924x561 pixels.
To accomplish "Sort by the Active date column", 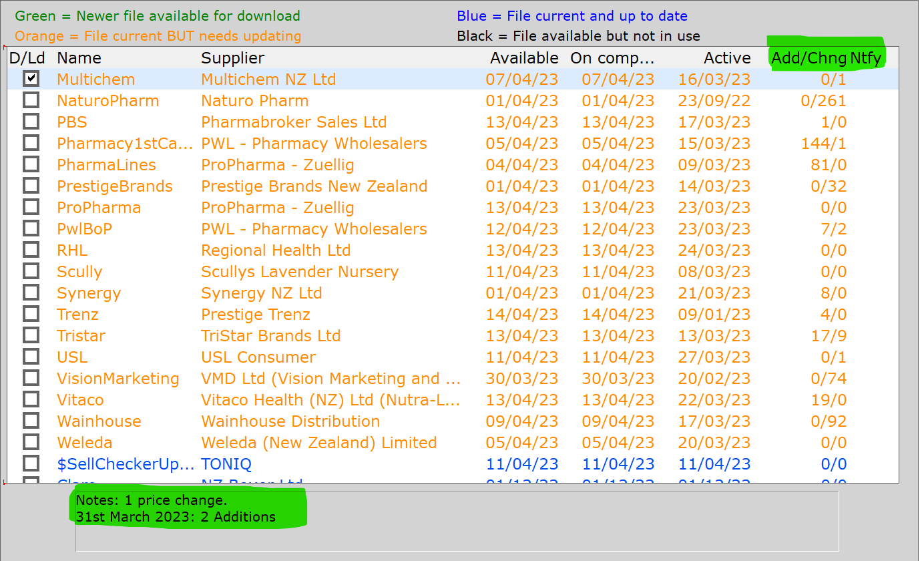I will coord(727,58).
